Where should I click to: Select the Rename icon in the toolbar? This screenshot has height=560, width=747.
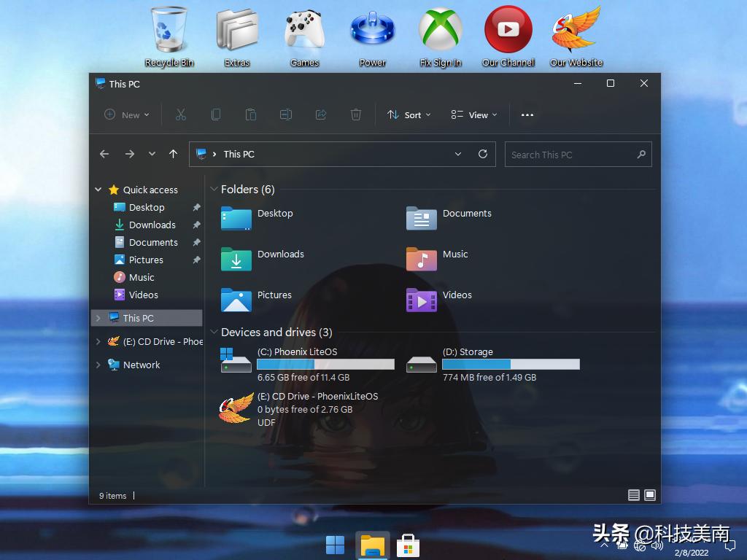point(285,114)
